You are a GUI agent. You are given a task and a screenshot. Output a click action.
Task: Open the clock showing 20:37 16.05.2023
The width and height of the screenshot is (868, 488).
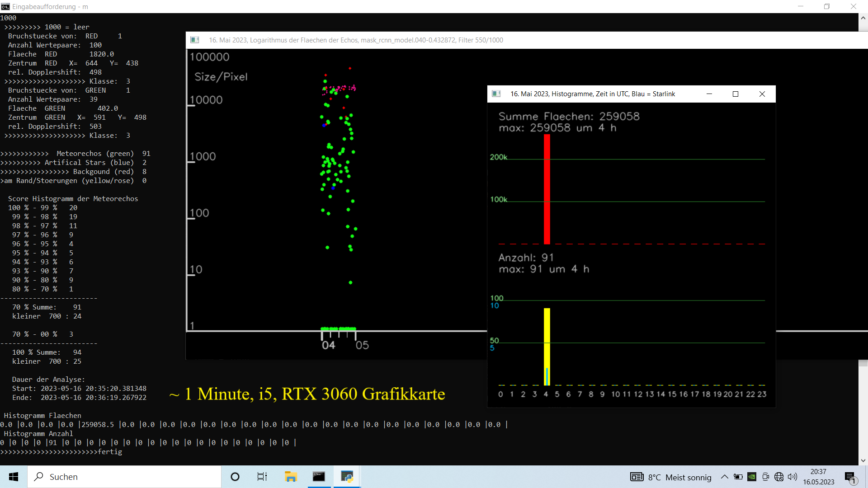point(819,477)
